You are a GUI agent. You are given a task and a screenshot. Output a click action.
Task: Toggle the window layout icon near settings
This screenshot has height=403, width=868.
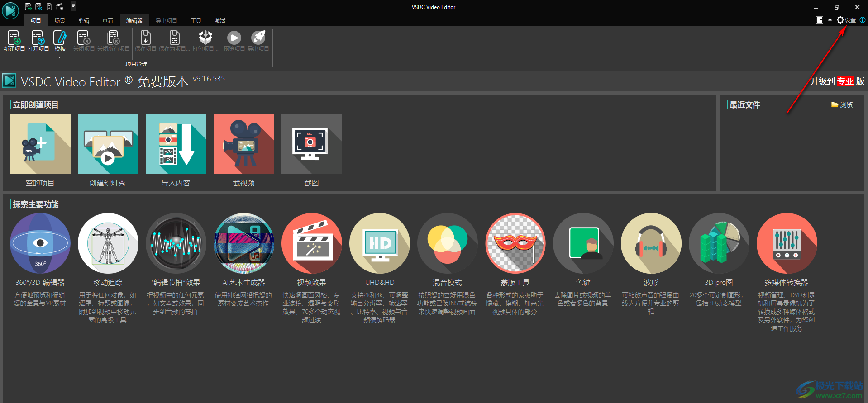pos(820,20)
